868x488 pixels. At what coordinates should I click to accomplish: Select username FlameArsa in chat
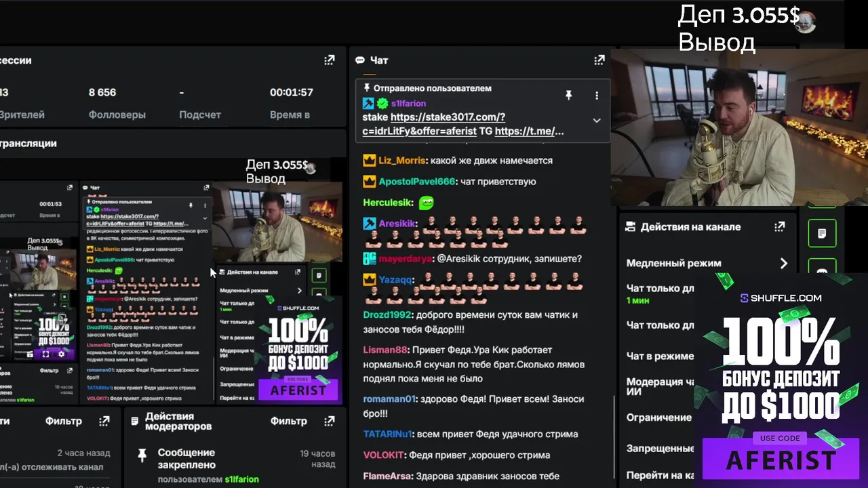point(387,476)
